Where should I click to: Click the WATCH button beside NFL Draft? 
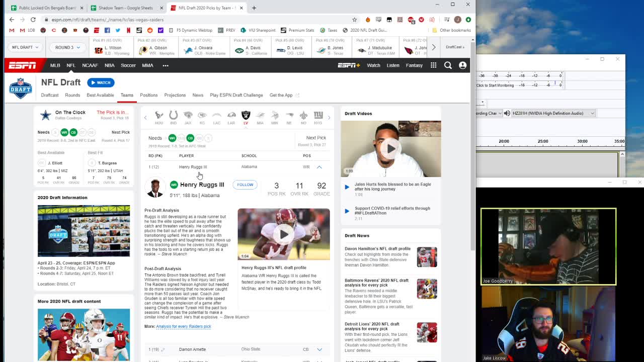(x=101, y=82)
